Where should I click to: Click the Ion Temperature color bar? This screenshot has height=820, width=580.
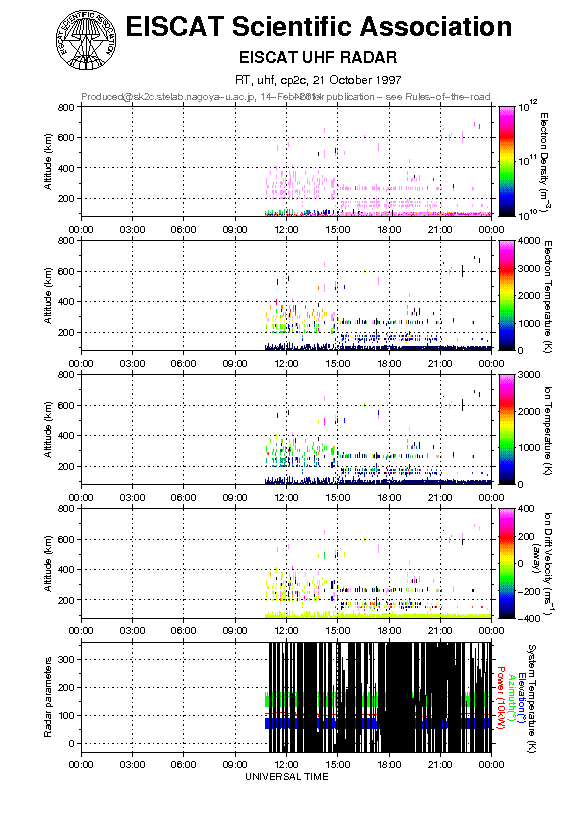pyautogui.click(x=507, y=429)
